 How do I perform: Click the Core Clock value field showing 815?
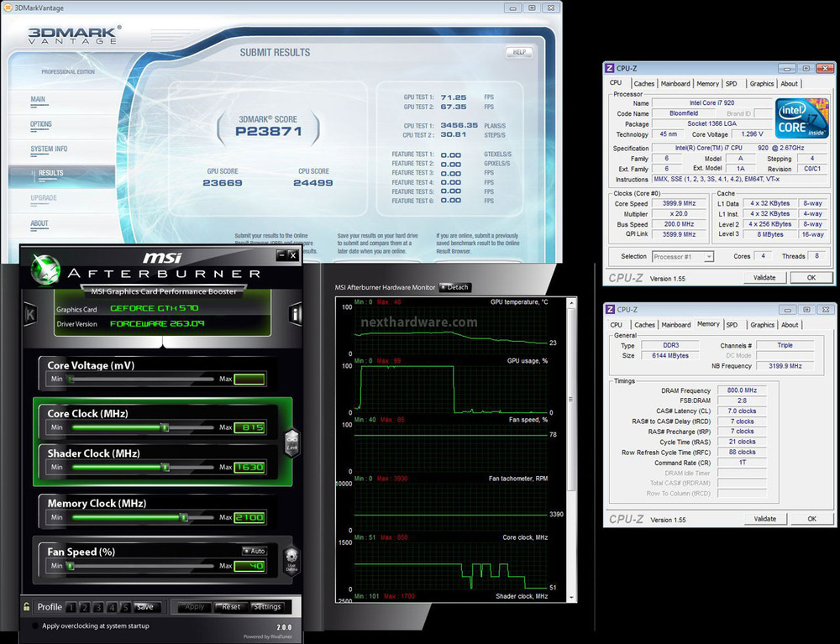(249, 427)
